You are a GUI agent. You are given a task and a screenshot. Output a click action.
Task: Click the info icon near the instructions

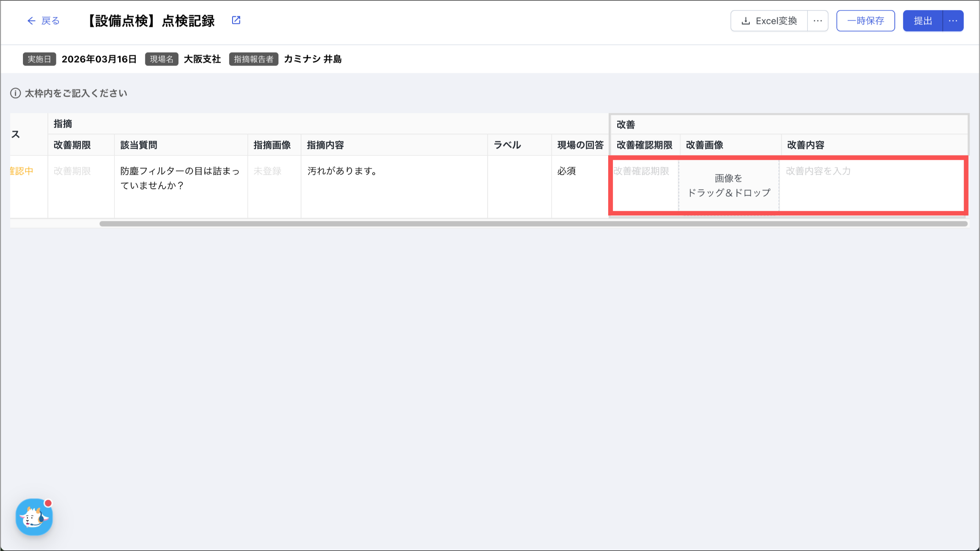click(15, 93)
